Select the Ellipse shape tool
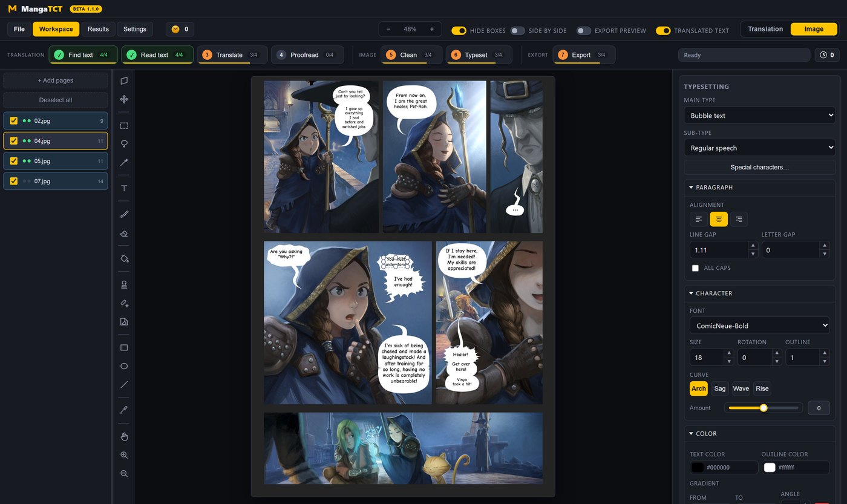Viewport: 847px width, 504px height. [x=124, y=366]
